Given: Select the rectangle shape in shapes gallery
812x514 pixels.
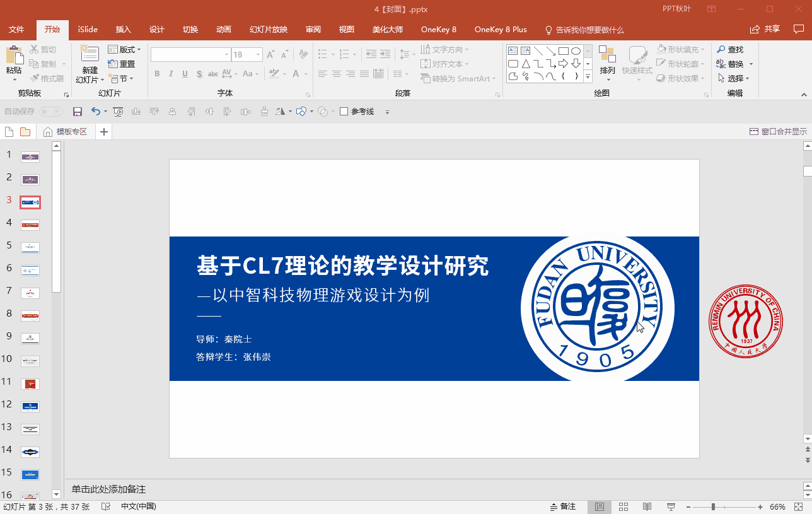Looking at the screenshot, I should pyautogui.click(x=563, y=51).
